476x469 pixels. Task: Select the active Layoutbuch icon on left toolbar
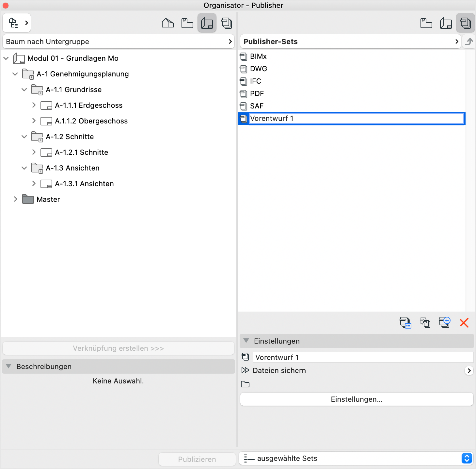coord(207,23)
